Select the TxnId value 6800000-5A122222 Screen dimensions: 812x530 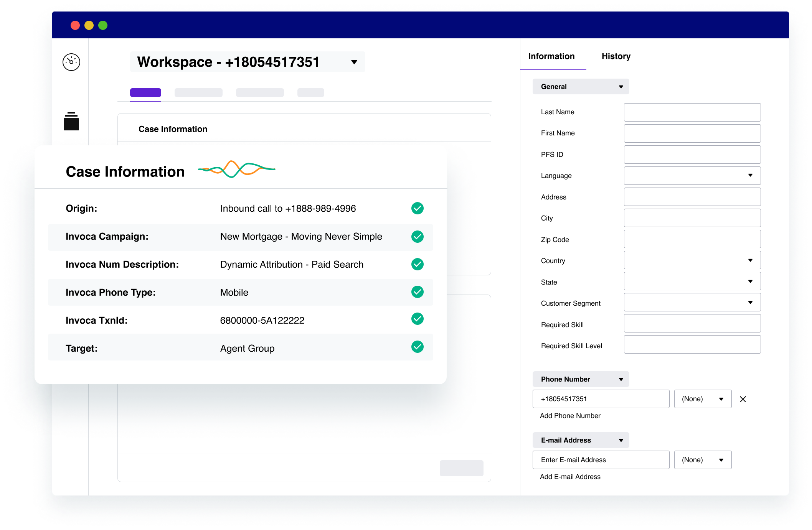262,321
